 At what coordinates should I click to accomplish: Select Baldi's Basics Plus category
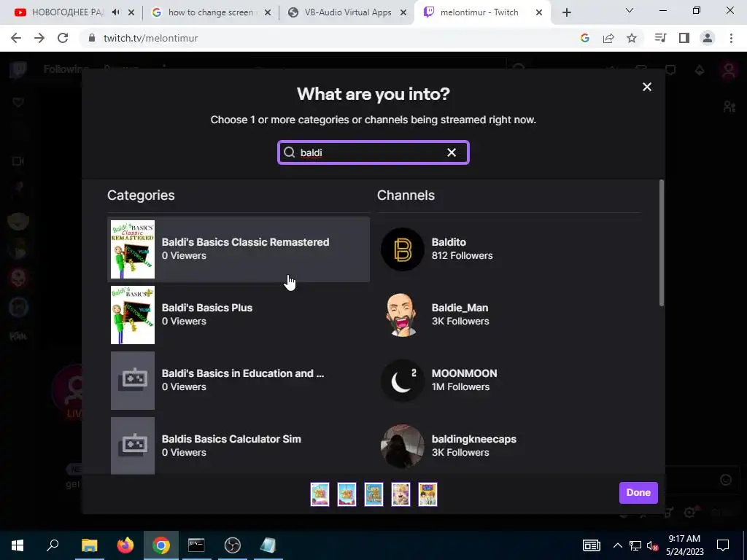[x=239, y=315]
